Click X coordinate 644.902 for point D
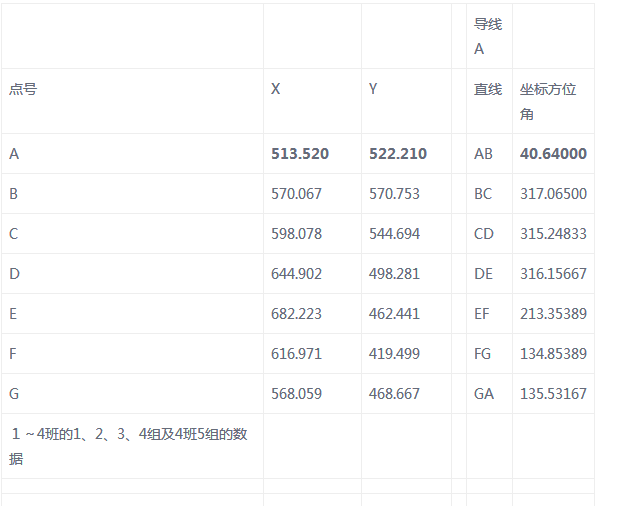 coord(297,274)
